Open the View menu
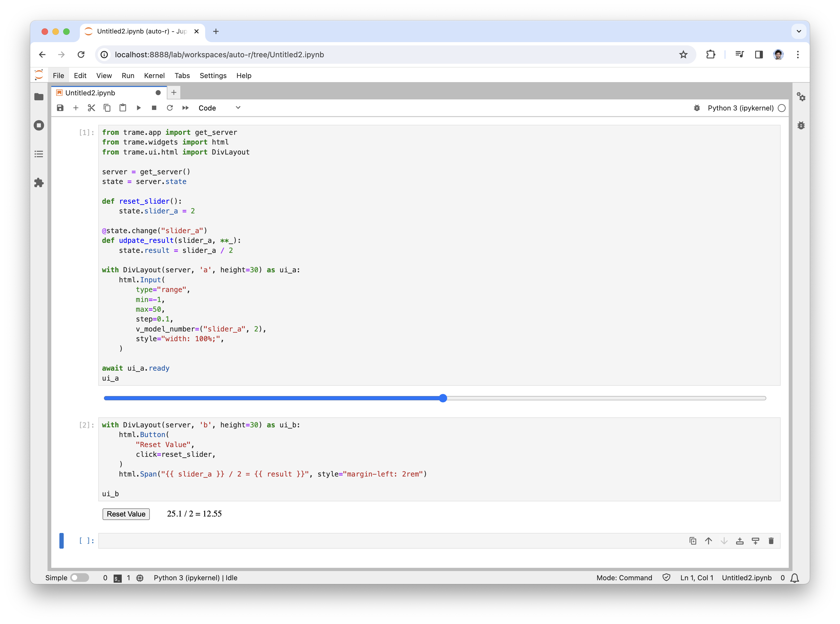The width and height of the screenshot is (840, 624). tap(104, 76)
